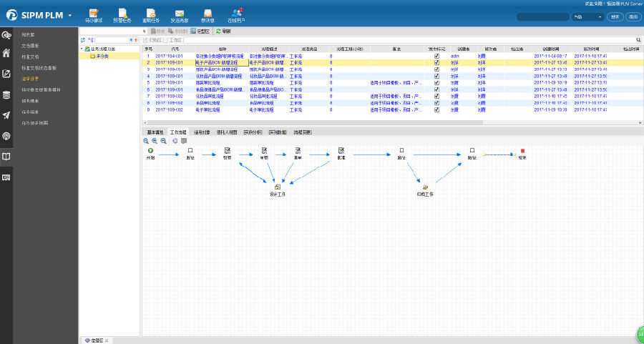Toggle publish checkbox in first table row

coord(436,56)
